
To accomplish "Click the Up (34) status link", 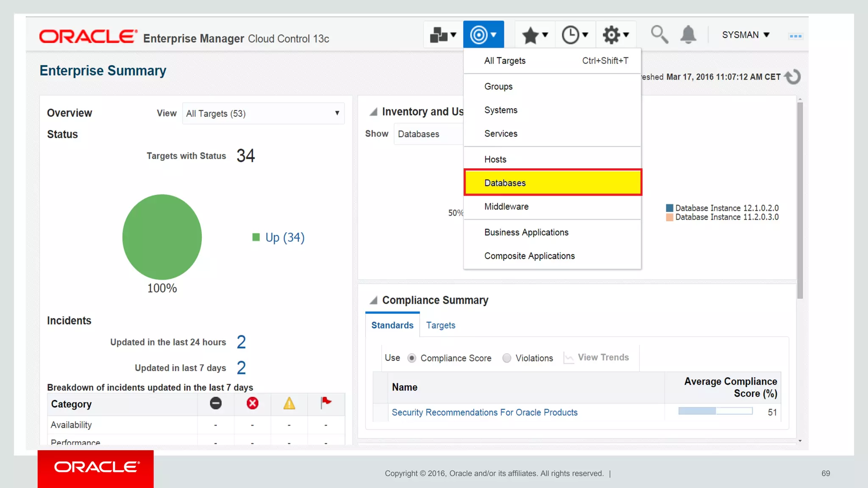I will 285,238.
